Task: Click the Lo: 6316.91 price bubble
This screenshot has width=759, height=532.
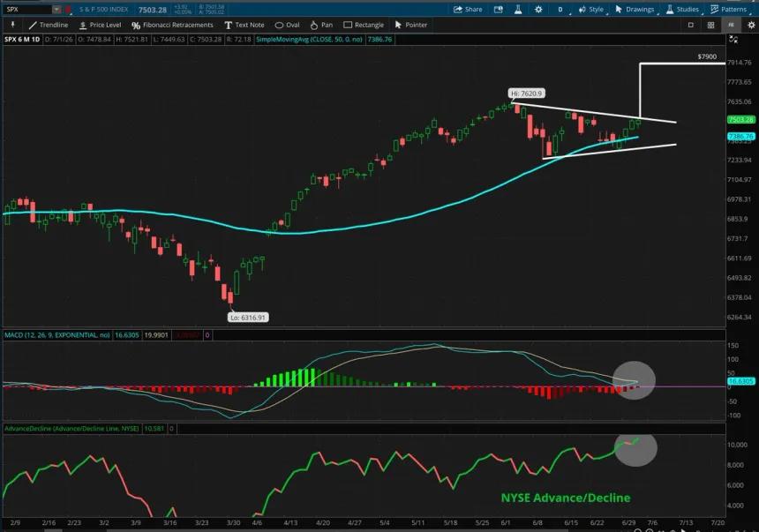Action: (x=248, y=318)
